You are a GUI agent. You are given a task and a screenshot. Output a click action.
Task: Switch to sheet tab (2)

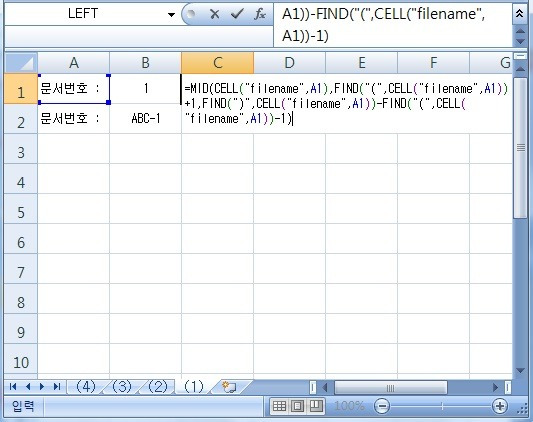tap(158, 387)
